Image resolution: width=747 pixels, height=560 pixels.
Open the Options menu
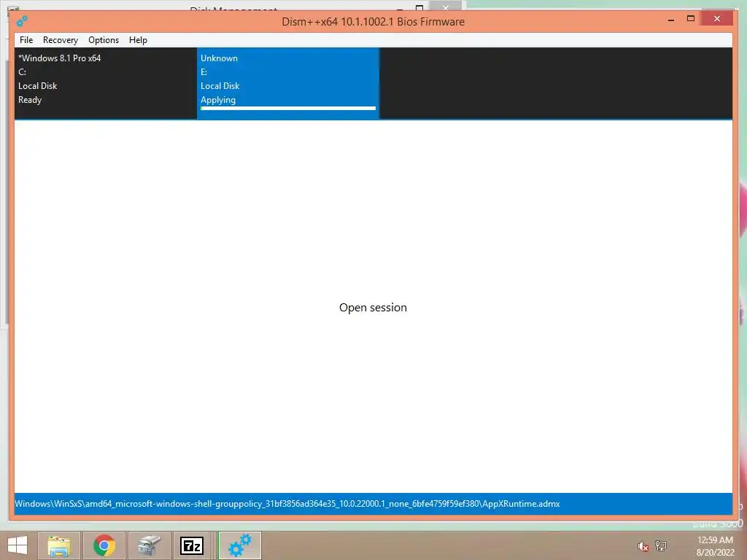click(104, 40)
